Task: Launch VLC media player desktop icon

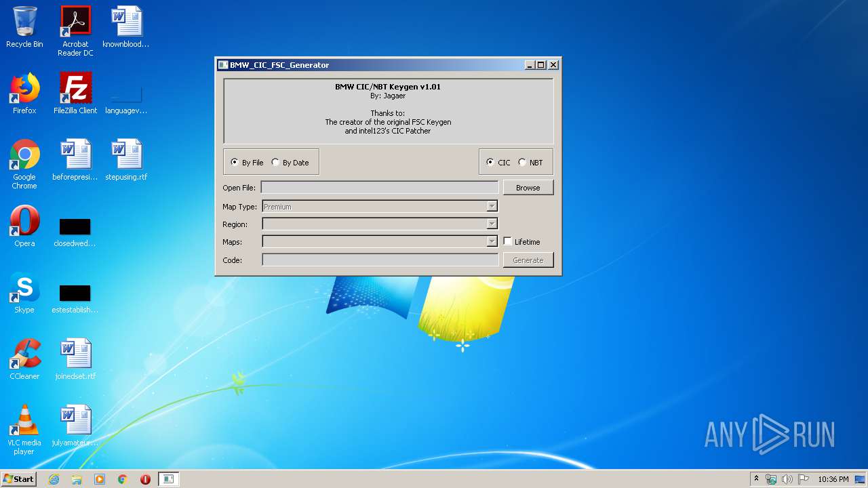Action: (24, 430)
